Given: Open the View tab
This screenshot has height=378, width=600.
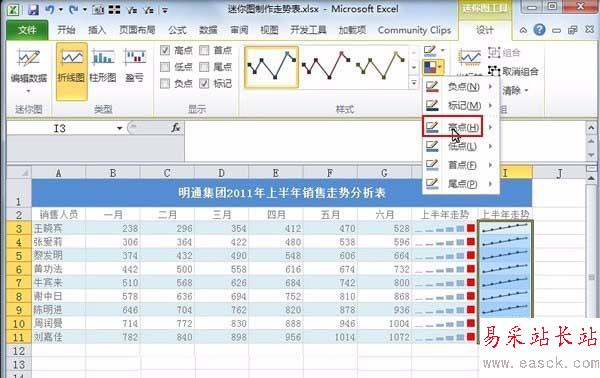Looking at the screenshot, I should 269,30.
